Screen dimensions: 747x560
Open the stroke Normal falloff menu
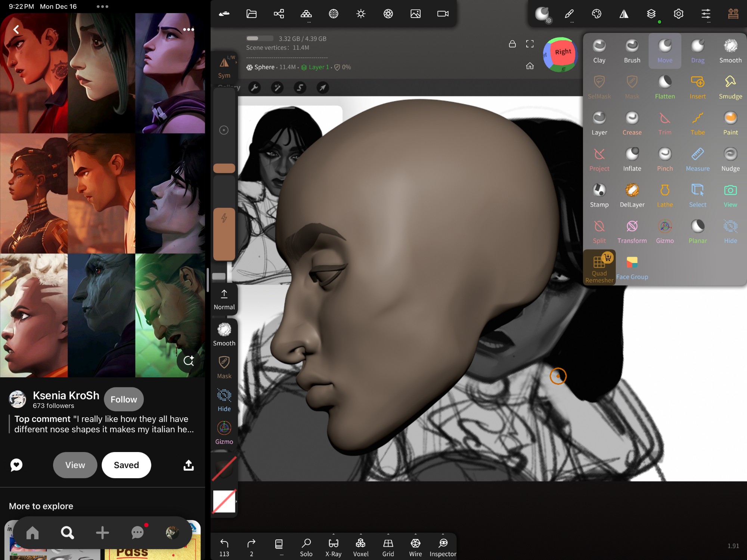[224, 300]
